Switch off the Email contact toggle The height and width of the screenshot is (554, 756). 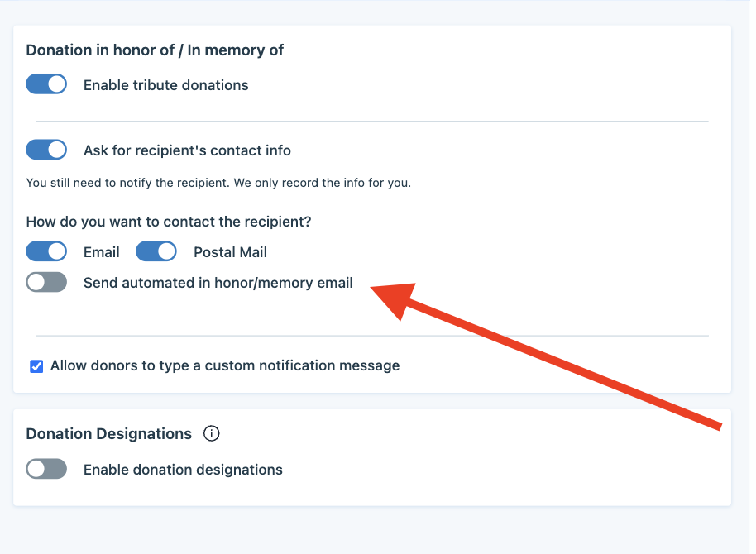pyautogui.click(x=46, y=251)
